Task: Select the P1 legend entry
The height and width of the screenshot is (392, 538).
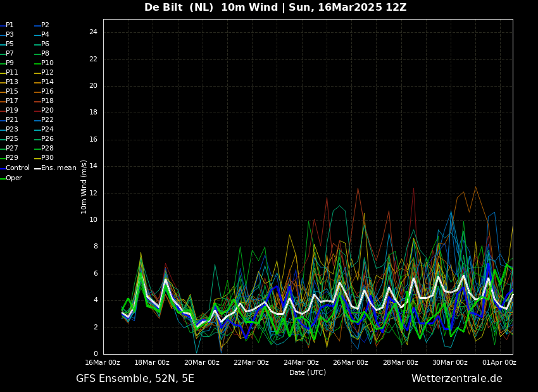Action: (9, 25)
